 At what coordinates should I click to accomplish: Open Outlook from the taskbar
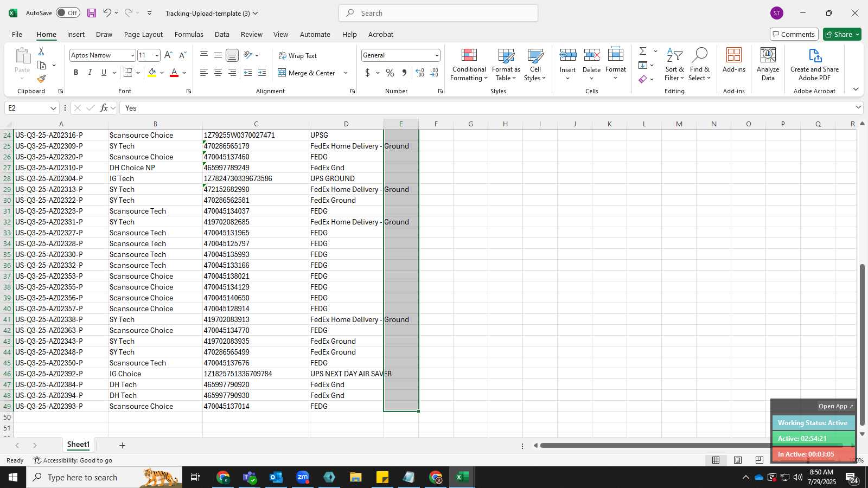click(x=276, y=477)
